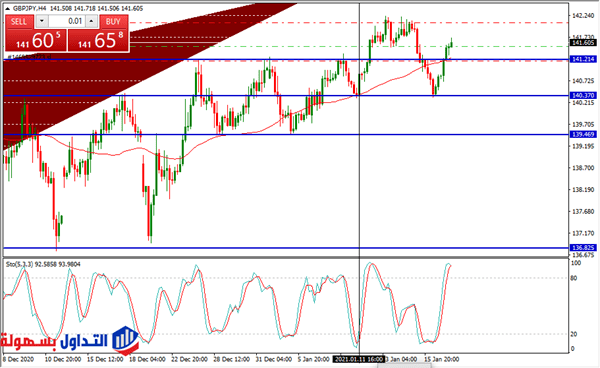This screenshot has height=368, width=600.
Task: Click the red SELL button
Action: tap(19, 21)
